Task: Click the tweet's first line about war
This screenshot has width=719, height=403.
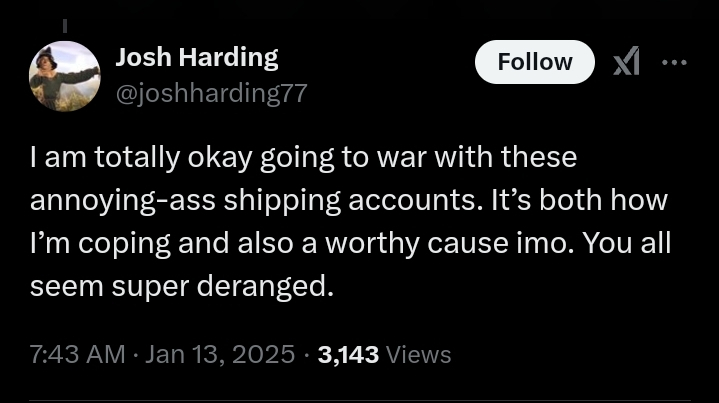Action: 303,158
